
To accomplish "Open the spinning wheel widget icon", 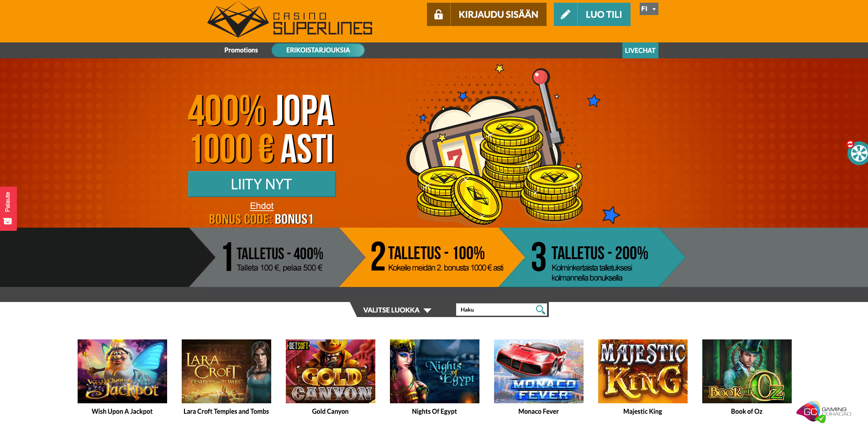I will [857, 153].
